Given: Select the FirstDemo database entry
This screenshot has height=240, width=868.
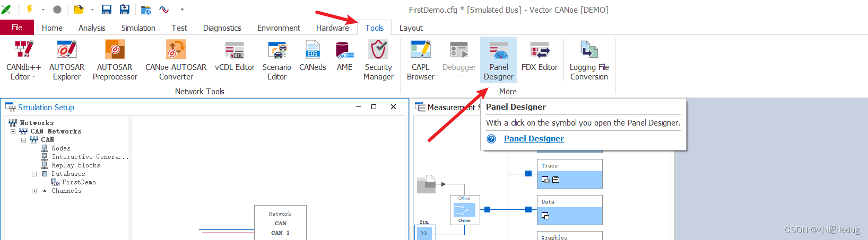Looking at the screenshot, I should pos(79,182).
